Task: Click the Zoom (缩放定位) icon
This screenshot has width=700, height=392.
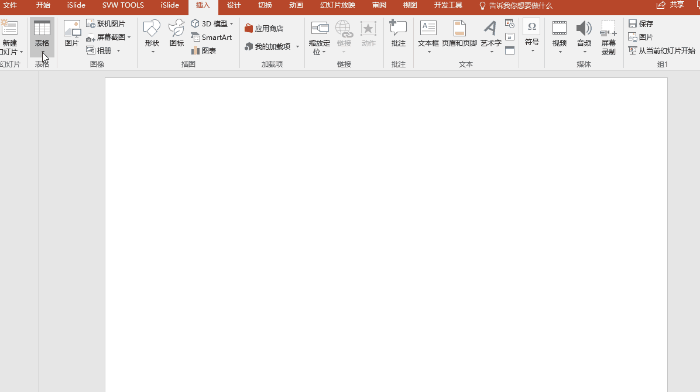Action: (x=320, y=29)
